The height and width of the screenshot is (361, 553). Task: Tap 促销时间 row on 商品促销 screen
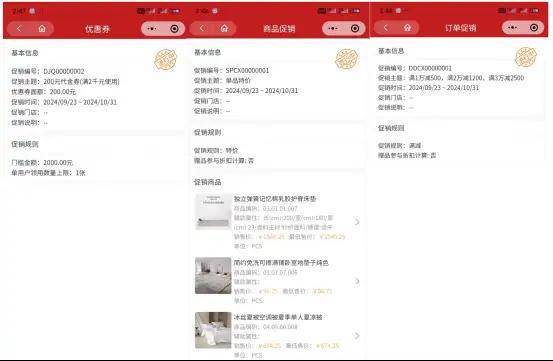point(246,91)
